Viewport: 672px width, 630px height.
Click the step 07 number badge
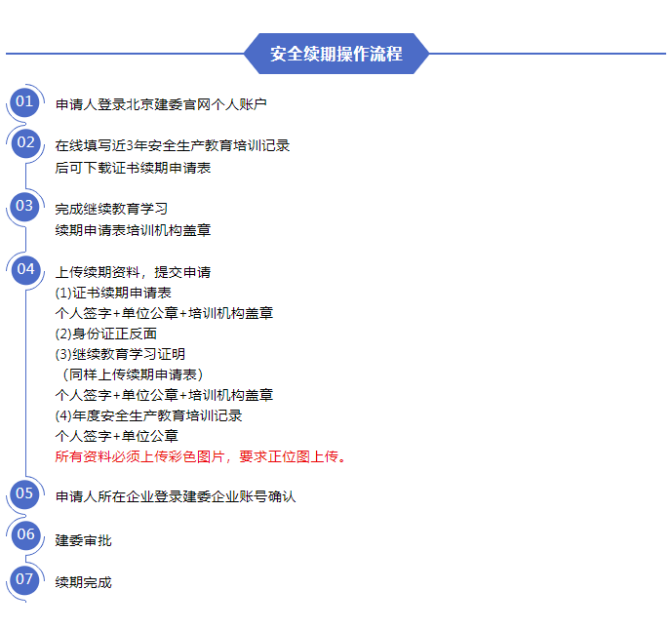click(24, 580)
